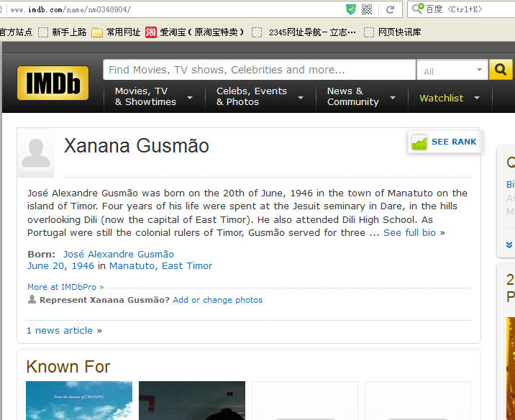The image size is (515, 420).
Task: Click the browser address bar URL
Action: coord(70,9)
